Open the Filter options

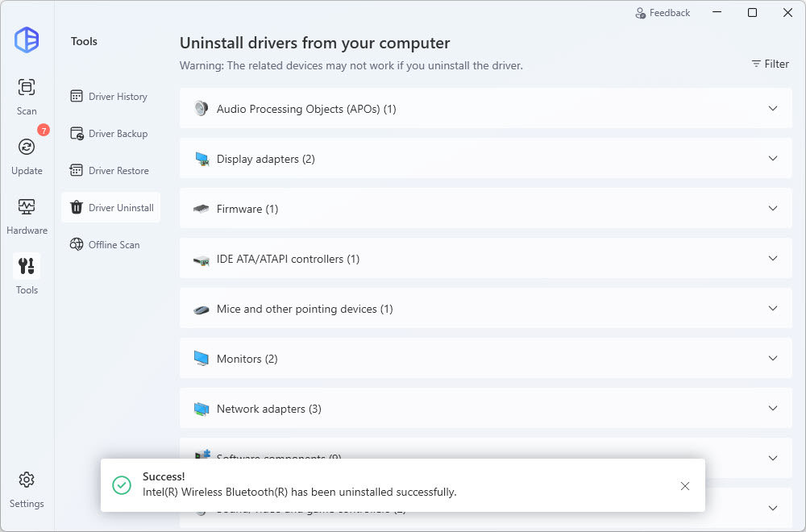click(x=770, y=64)
